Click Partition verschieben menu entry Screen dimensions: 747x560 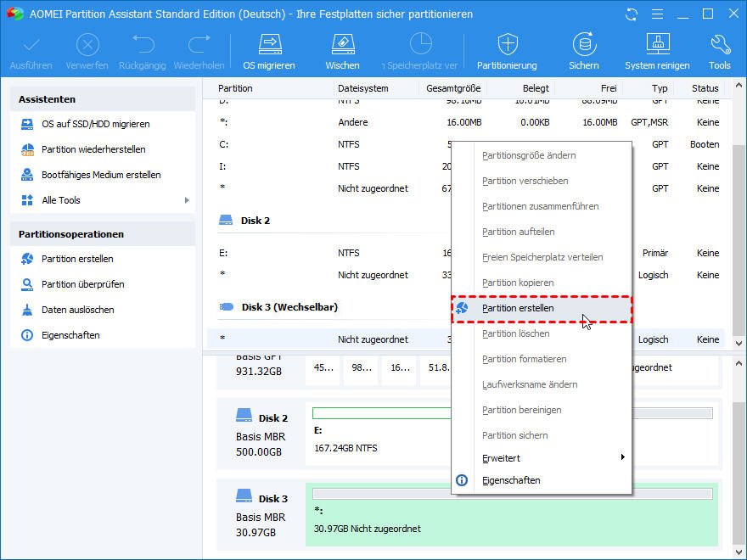tap(542, 181)
